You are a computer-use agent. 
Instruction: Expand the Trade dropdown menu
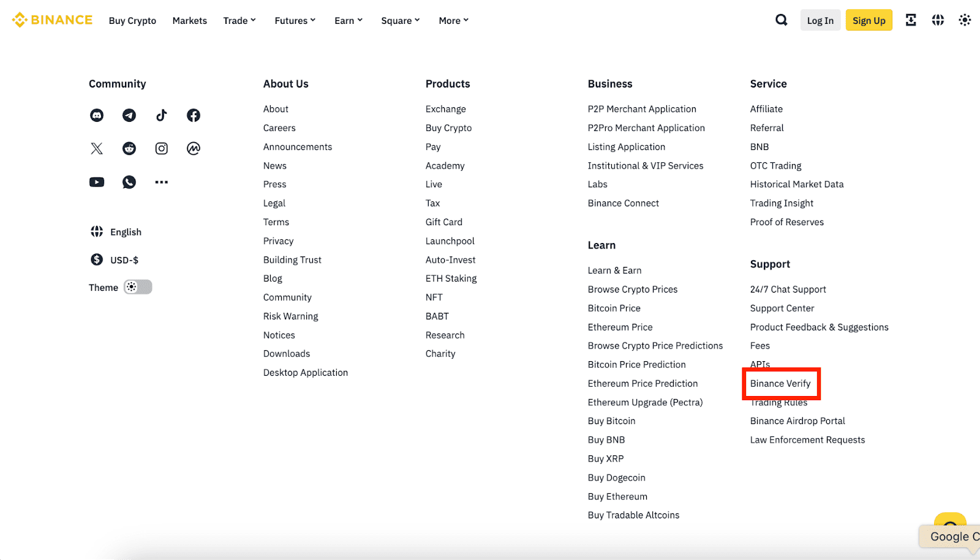point(239,21)
